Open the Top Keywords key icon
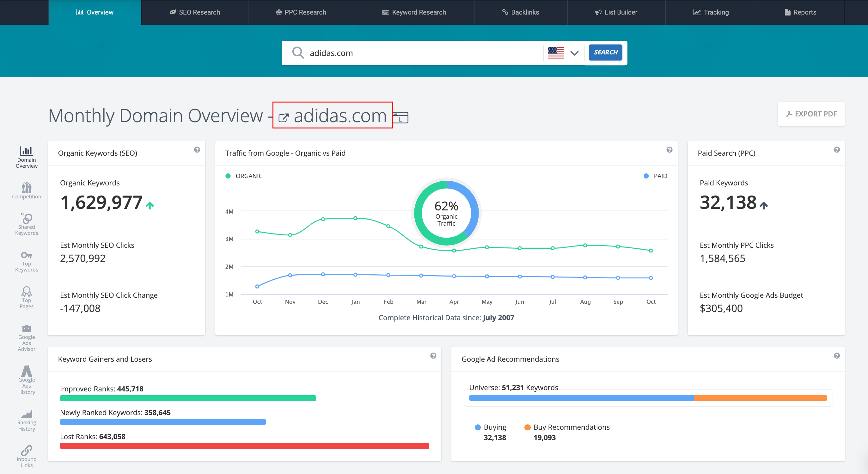 click(x=27, y=255)
